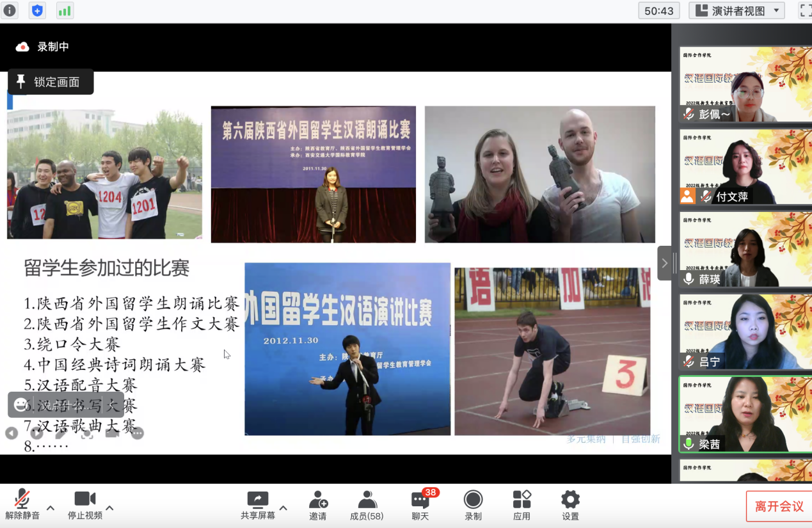The height and width of the screenshot is (528, 812).
Task: Select 梁茜's video thumbnail
Action: [745, 414]
